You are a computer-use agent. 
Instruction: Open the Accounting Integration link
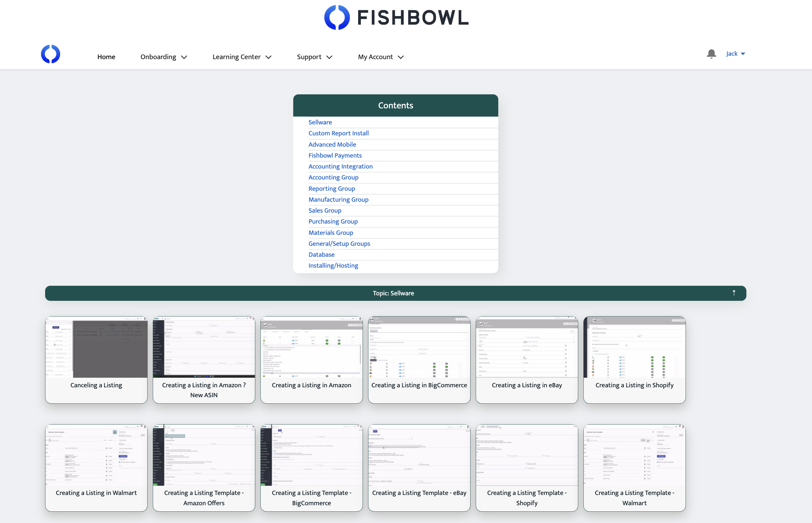(x=340, y=166)
